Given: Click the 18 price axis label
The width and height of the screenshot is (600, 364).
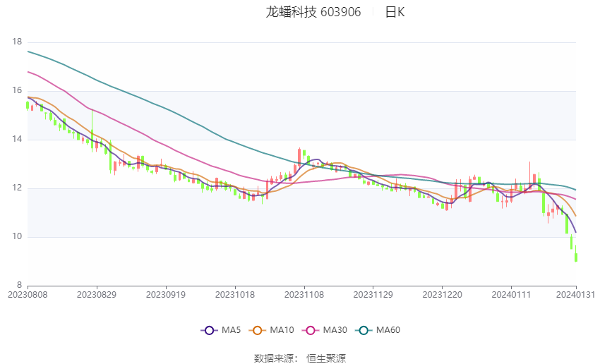Looking at the screenshot, I should coord(17,42).
